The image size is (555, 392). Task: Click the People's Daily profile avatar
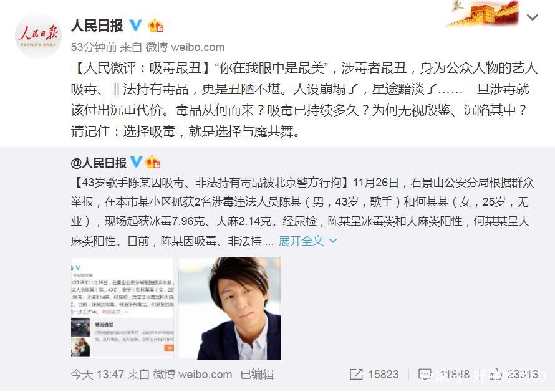point(38,36)
